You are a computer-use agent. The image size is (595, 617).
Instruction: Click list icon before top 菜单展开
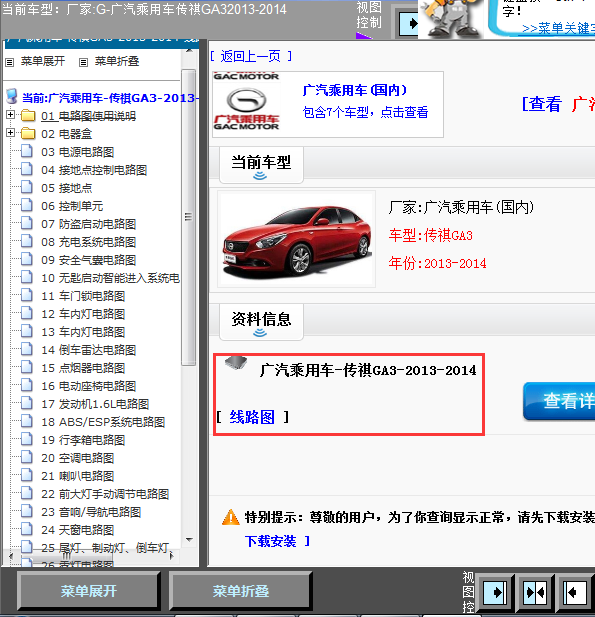10,62
